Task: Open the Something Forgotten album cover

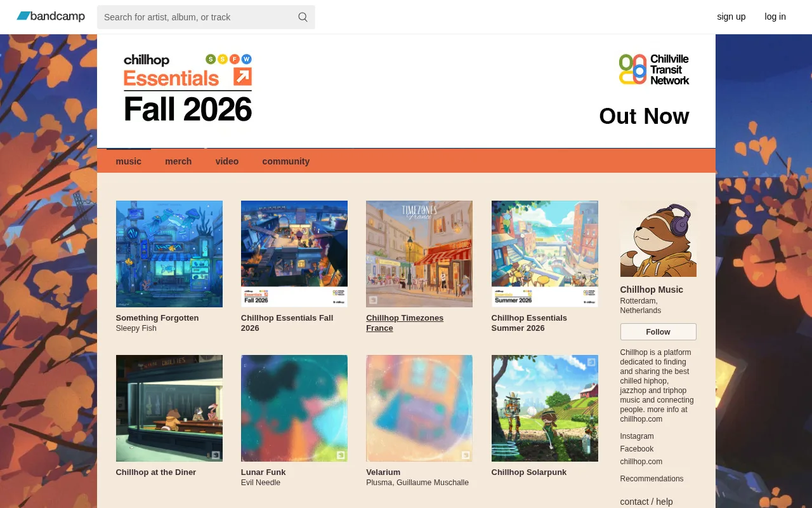Action: pos(169,254)
